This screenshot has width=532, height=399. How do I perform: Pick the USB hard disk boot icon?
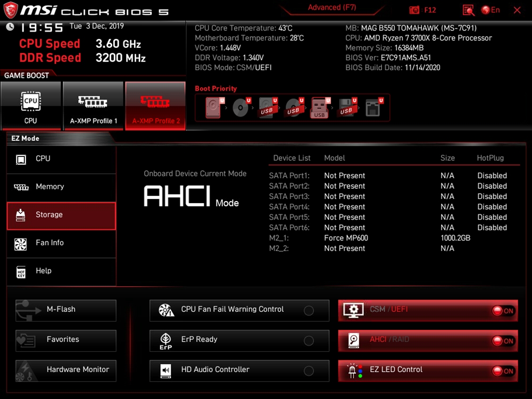coord(268,107)
